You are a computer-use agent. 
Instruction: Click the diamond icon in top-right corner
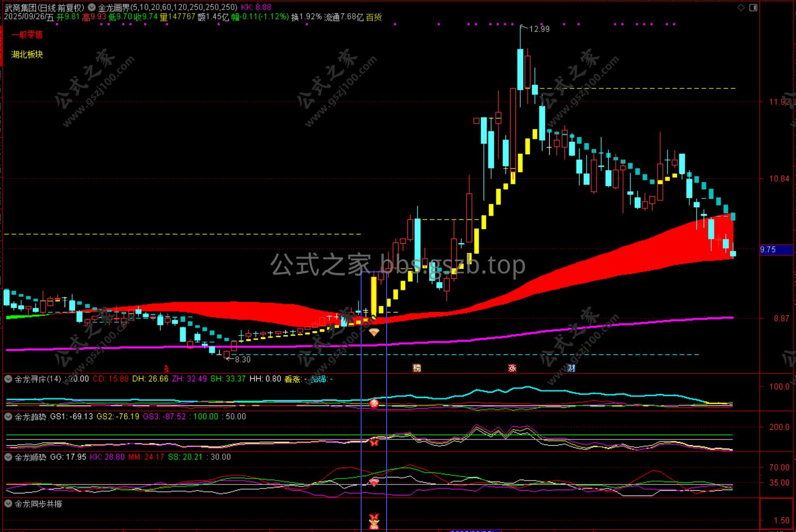pos(741,7)
